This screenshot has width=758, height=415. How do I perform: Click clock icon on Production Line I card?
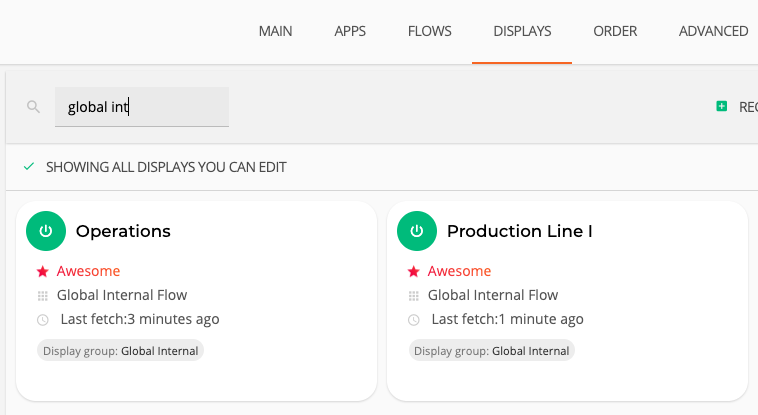414,320
